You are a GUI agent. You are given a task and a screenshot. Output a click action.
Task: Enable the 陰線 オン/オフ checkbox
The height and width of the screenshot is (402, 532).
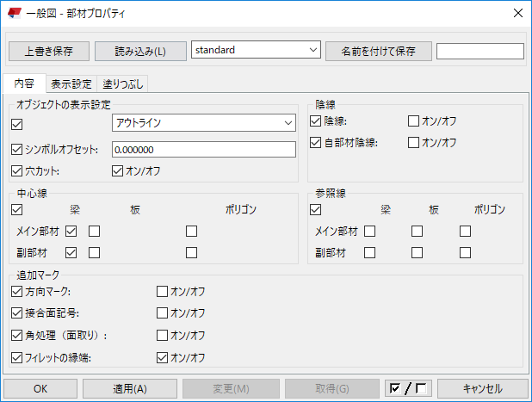coord(414,121)
